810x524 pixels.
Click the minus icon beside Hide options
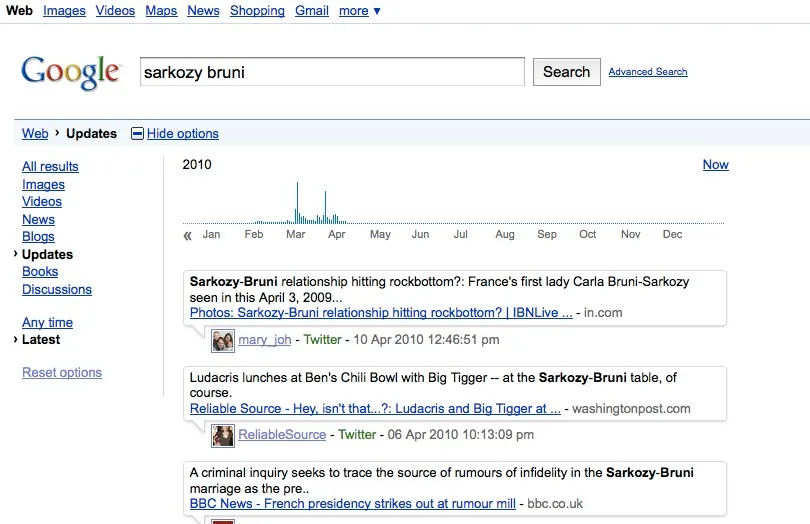click(x=137, y=134)
